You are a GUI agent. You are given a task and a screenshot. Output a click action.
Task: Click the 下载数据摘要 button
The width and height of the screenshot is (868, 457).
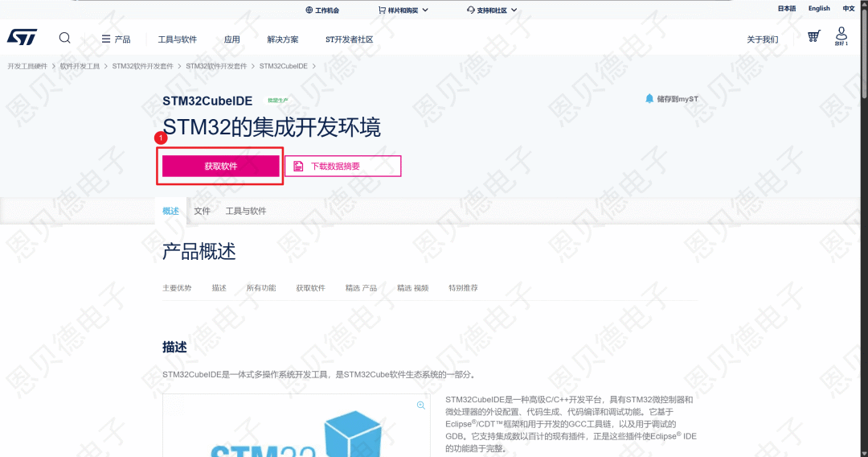point(342,167)
